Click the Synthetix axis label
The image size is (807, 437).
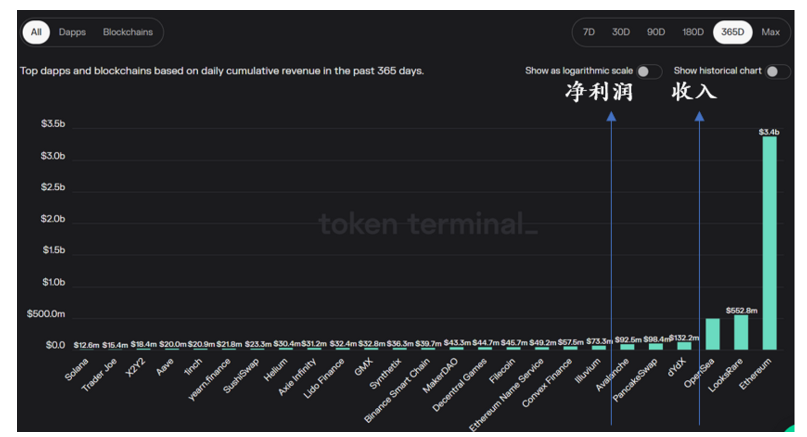[x=385, y=374]
